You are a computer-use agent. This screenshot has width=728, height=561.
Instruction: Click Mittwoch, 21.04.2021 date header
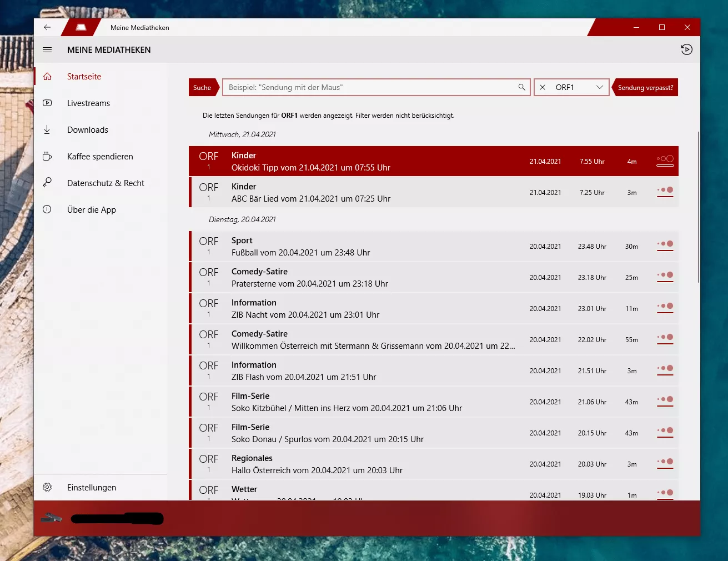tap(242, 134)
